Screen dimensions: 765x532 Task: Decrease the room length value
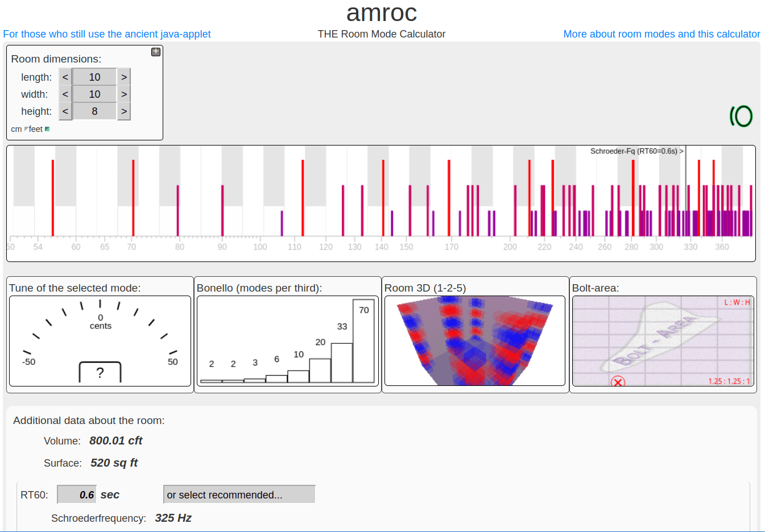pos(65,77)
